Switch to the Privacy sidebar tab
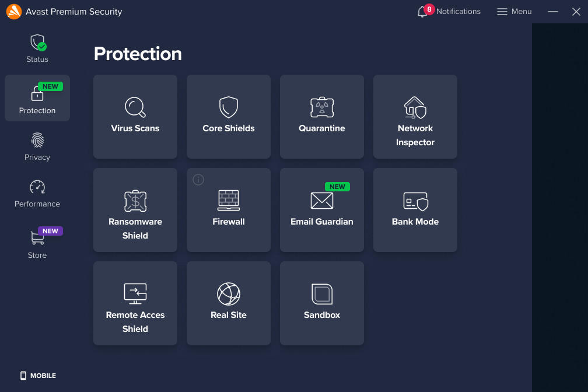Screen dimensions: 588x392 point(37,146)
